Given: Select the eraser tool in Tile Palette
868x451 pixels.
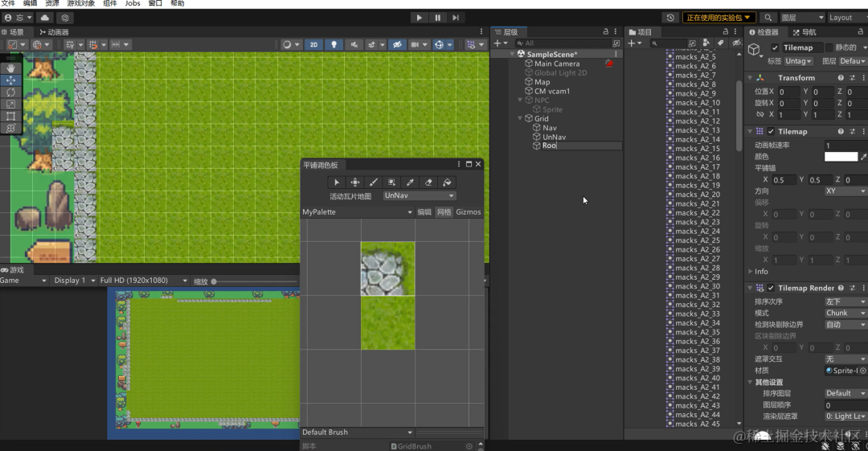Looking at the screenshot, I should (x=428, y=182).
